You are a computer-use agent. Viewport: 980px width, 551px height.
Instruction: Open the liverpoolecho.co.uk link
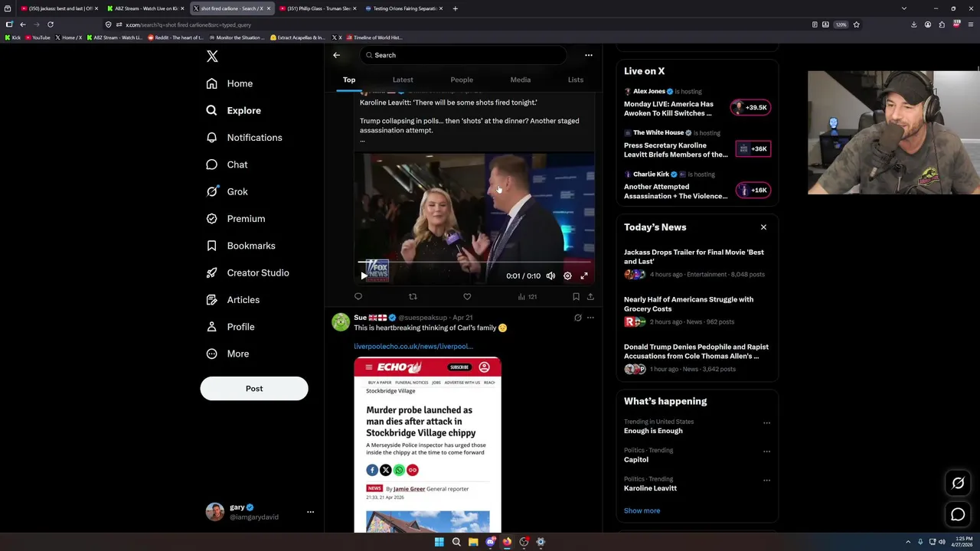413,347
